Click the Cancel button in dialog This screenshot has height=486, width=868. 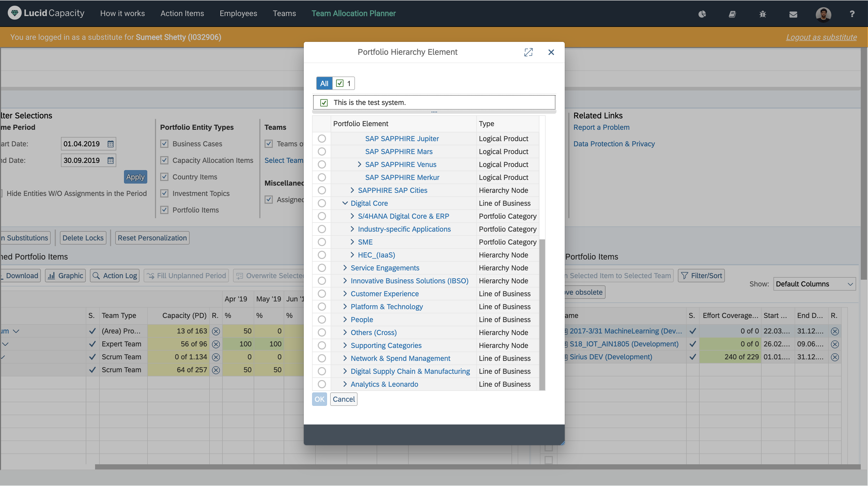[x=344, y=399]
